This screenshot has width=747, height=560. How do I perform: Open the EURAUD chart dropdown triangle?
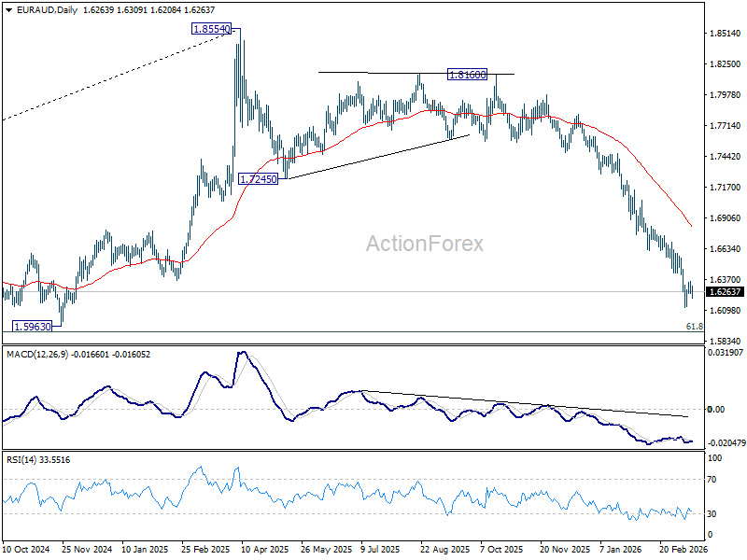(9, 10)
